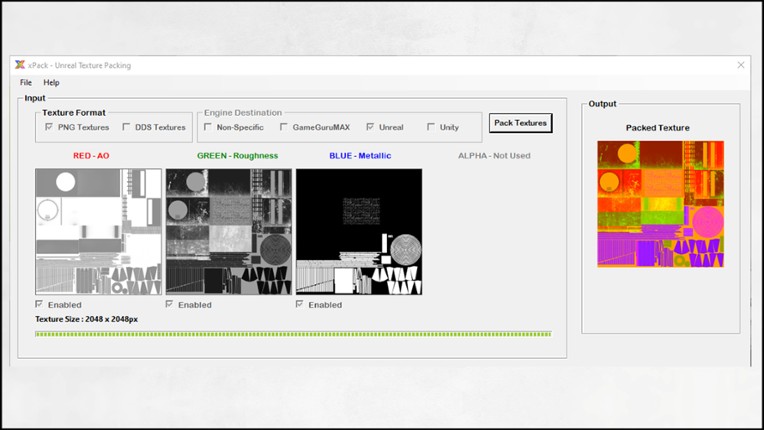Toggle Enabled checkbox under Metallic texture
This screenshot has height=430, width=764.
pos(300,304)
